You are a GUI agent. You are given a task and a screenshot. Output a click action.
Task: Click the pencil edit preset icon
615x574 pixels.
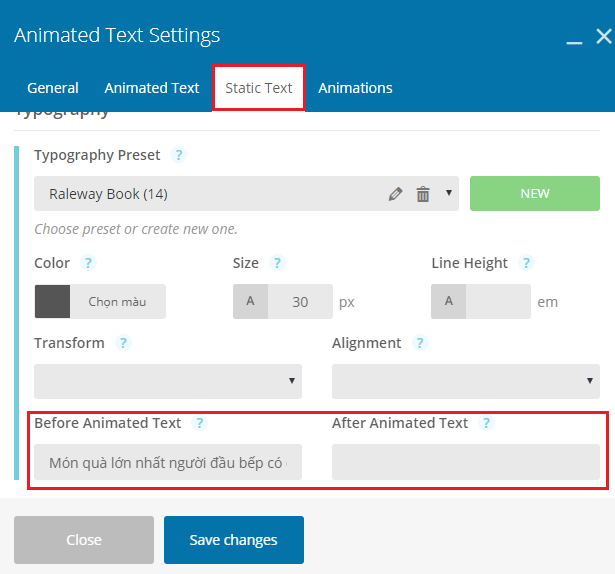(x=396, y=194)
